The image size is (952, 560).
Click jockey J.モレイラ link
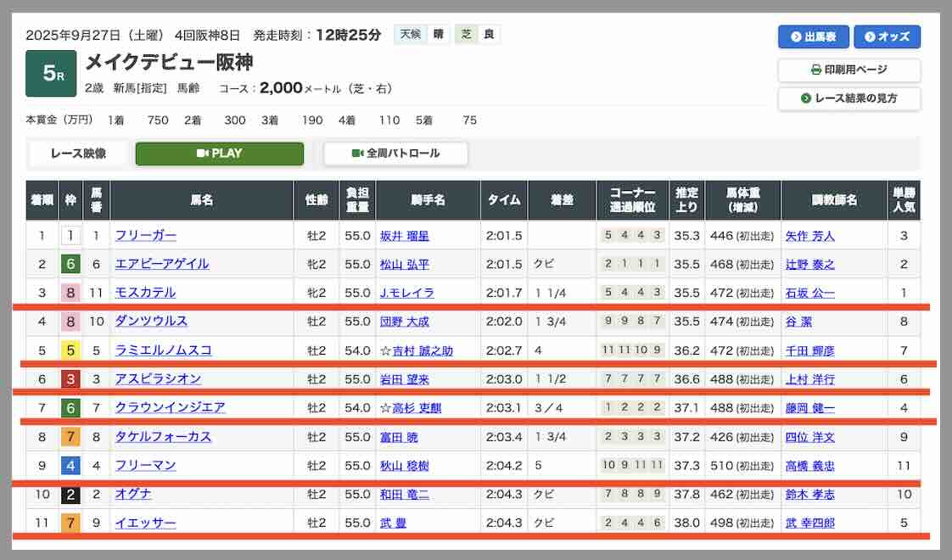[406, 293]
